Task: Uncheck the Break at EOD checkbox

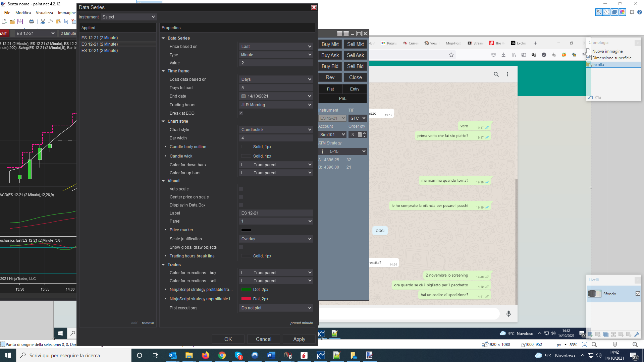Action: click(241, 113)
